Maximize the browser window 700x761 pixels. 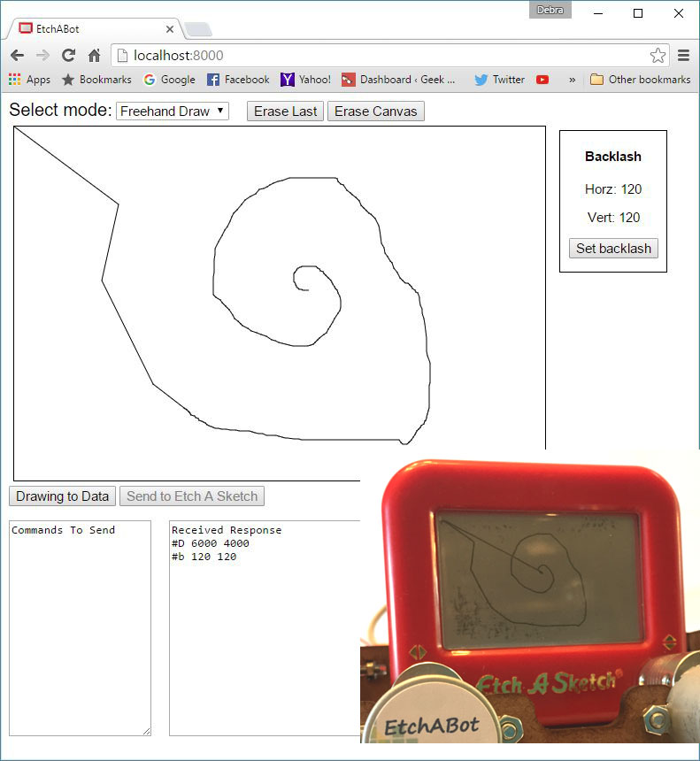[x=638, y=13]
